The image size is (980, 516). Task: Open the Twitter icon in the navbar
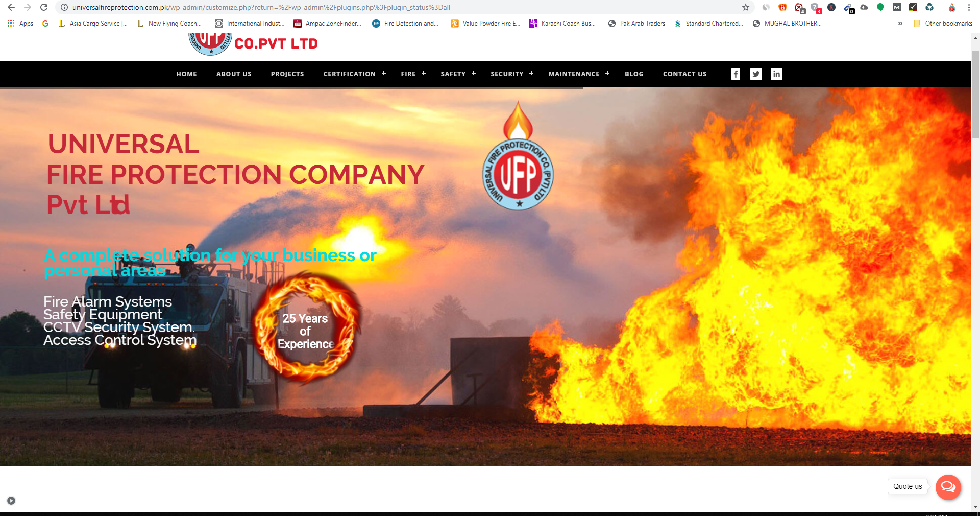click(x=756, y=74)
